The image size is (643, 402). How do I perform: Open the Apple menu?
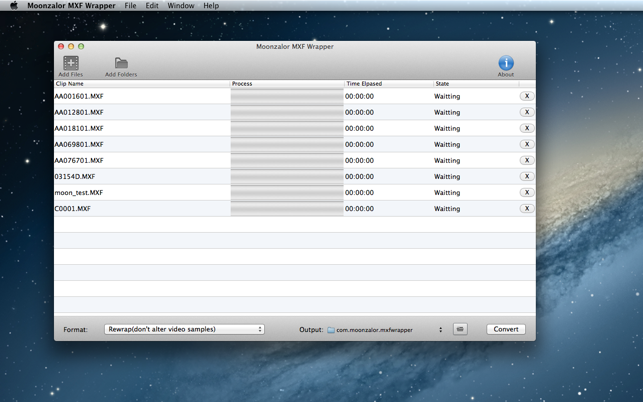[x=14, y=5]
